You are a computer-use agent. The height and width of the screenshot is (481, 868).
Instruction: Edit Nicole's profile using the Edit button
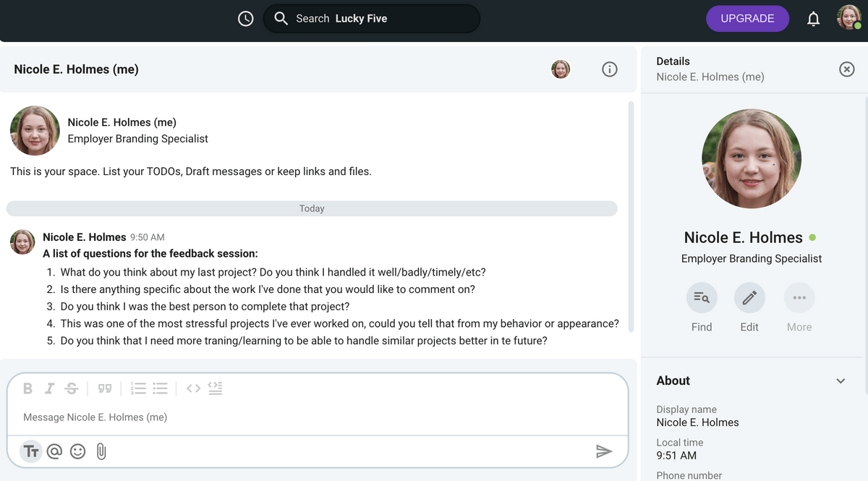pyautogui.click(x=749, y=297)
